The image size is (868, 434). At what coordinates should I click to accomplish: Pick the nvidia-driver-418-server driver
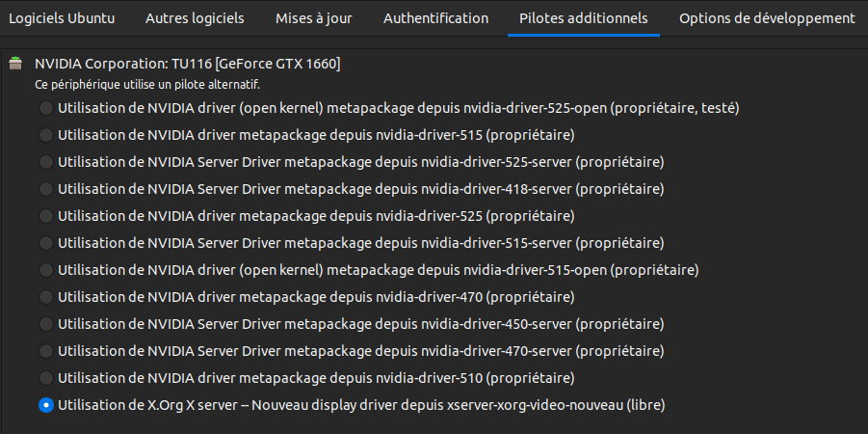(x=46, y=190)
